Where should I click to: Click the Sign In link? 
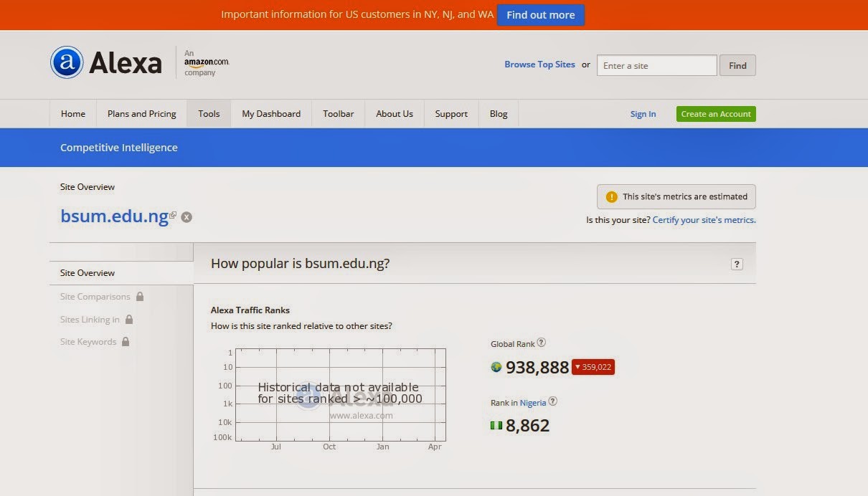[x=643, y=114]
